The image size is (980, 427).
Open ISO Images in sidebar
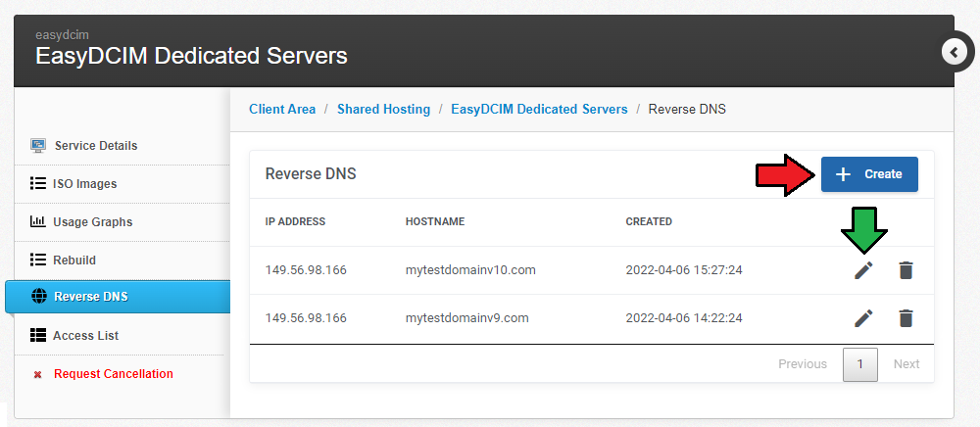(x=84, y=184)
